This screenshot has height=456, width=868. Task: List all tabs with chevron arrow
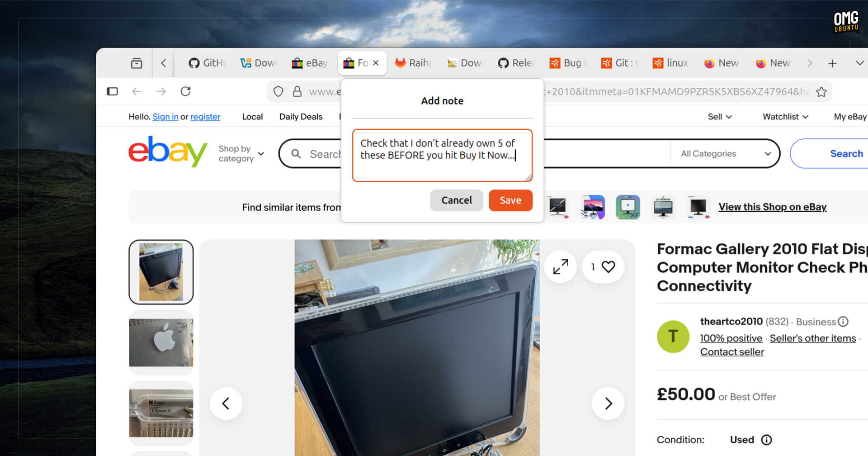tap(859, 63)
